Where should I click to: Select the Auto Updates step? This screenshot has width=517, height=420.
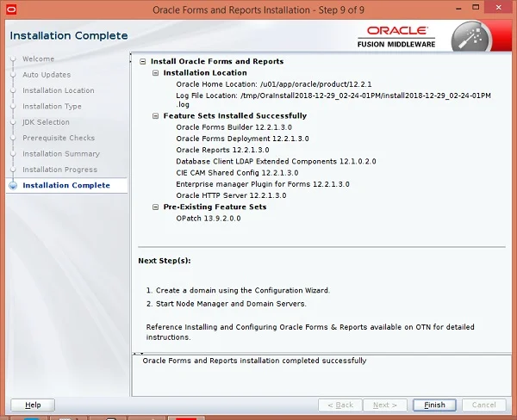(x=47, y=75)
